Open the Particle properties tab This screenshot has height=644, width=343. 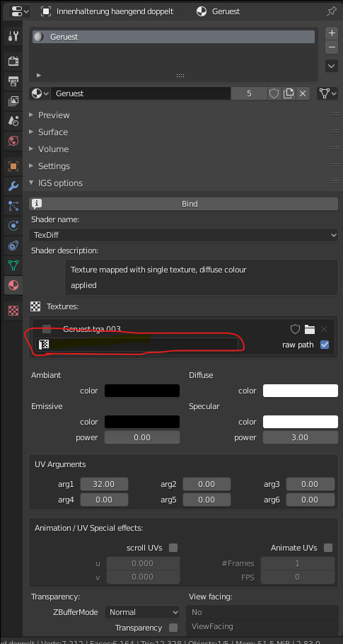13,206
